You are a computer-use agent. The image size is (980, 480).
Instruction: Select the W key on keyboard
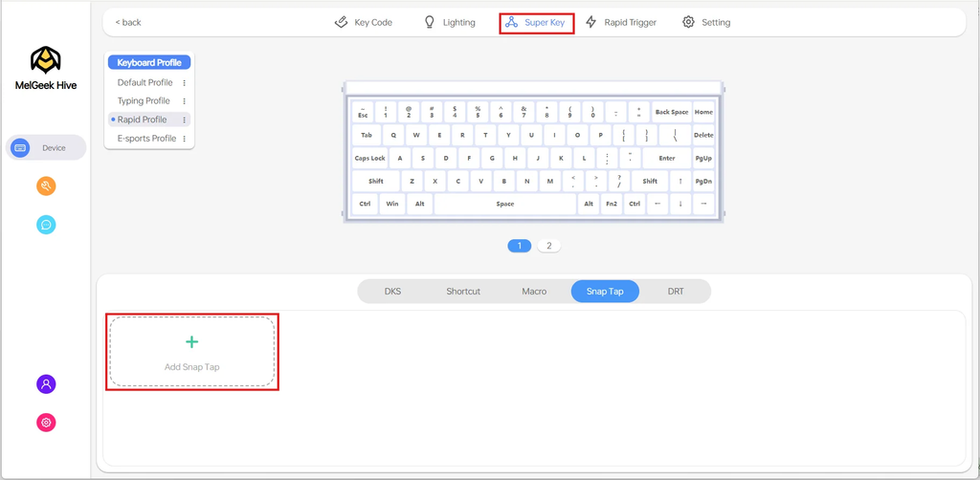tap(416, 135)
